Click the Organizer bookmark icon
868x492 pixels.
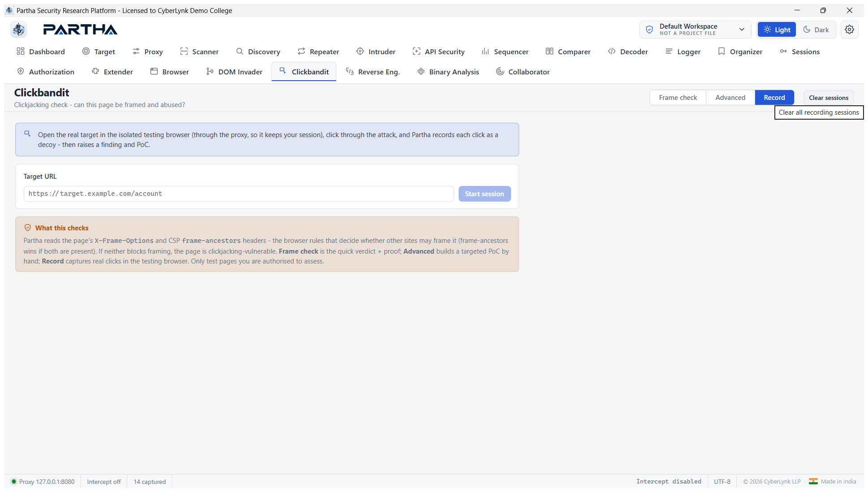(722, 52)
